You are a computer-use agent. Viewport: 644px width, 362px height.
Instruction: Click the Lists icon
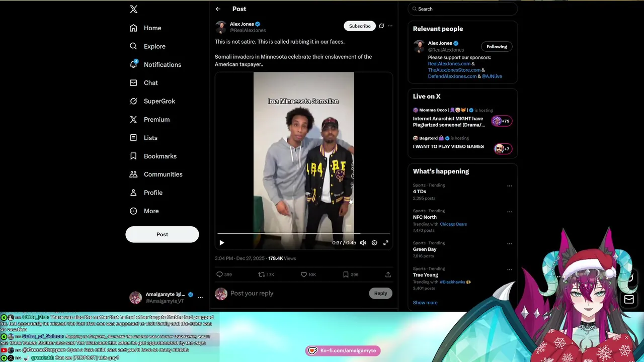[x=133, y=138]
